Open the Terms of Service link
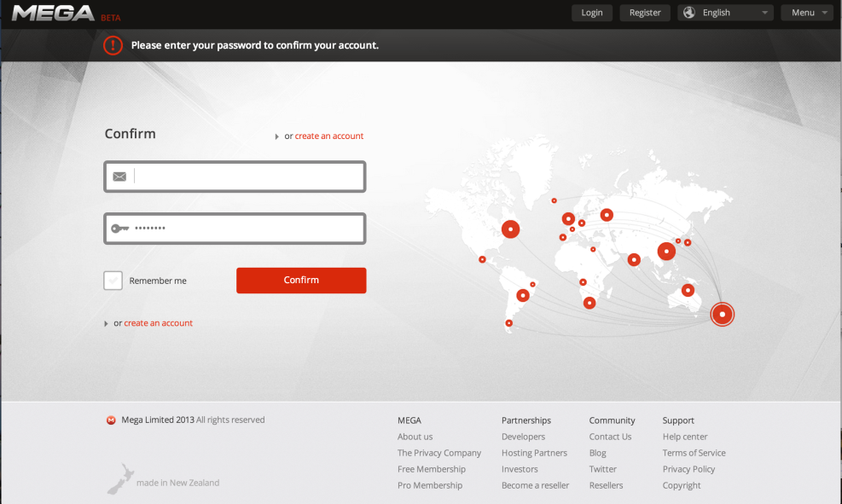Image resolution: width=842 pixels, height=504 pixels. click(x=694, y=452)
